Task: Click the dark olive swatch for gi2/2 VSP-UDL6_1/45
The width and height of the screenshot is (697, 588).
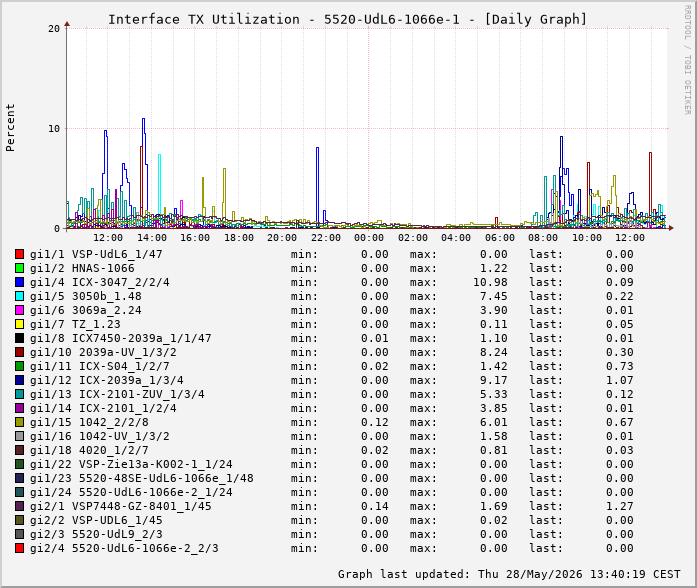Action: point(19,520)
